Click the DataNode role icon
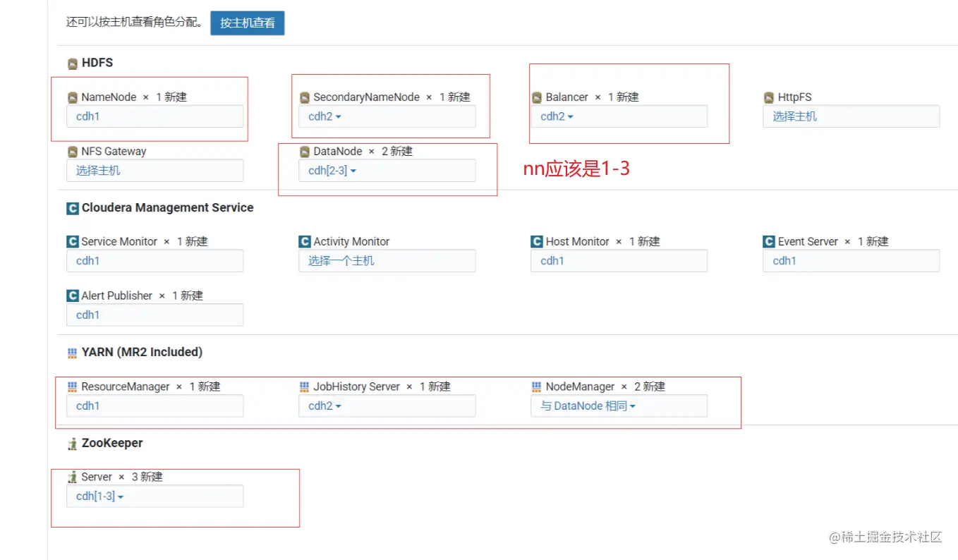Viewport: 958px width, 560px height. tap(304, 152)
